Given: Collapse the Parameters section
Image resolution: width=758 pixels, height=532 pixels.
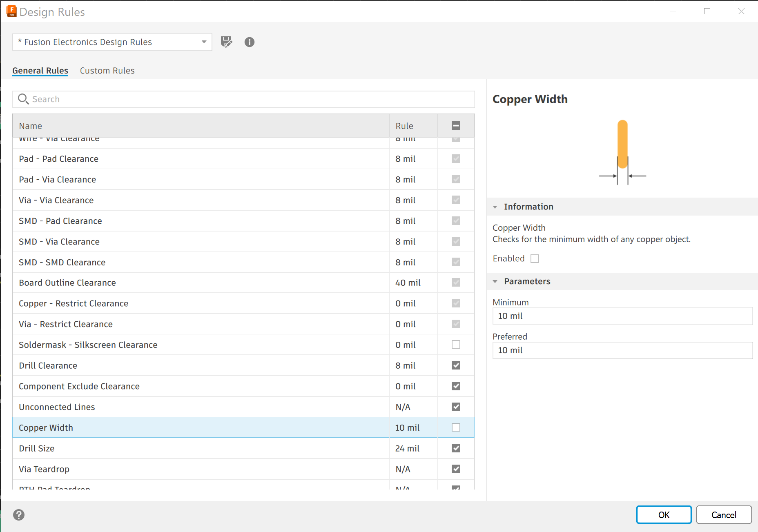Looking at the screenshot, I should pos(495,282).
